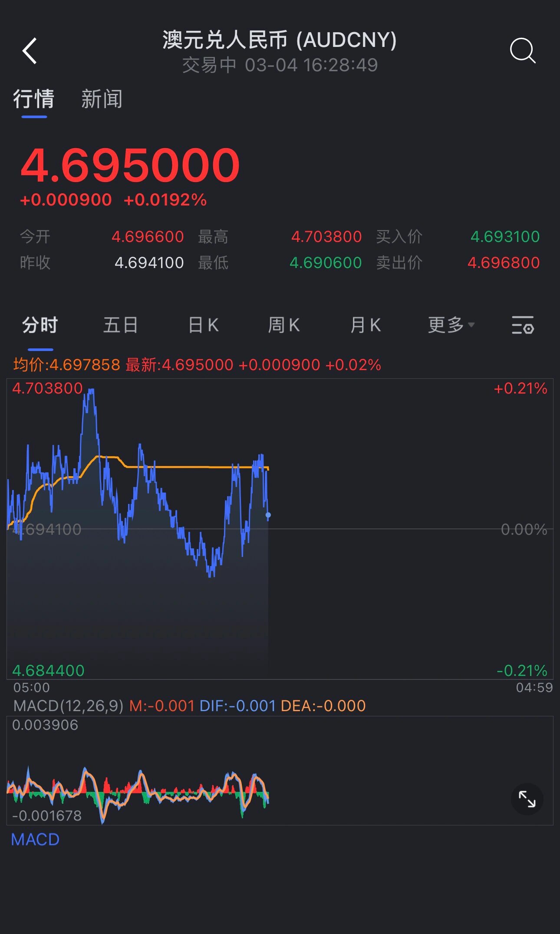The width and height of the screenshot is (560, 934).
Task: Click latest price dot on chart
Action: tap(268, 515)
